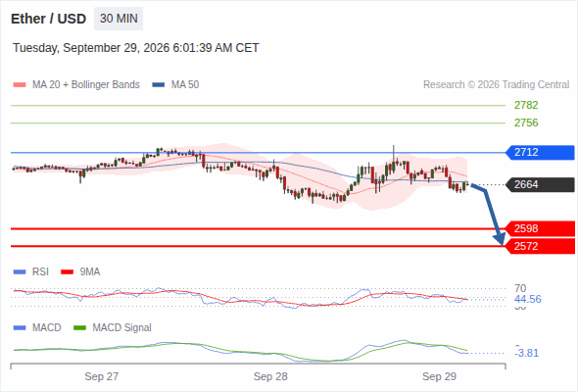Click the date line Tuesday, September 29, 2026
This screenshot has height=392, width=578.
tap(135, 48)
